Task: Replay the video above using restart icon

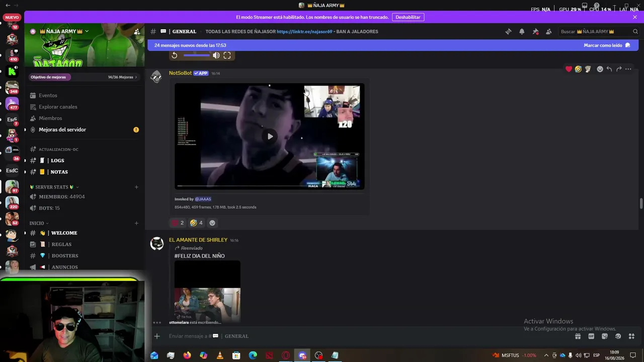Action: point(174,55)
